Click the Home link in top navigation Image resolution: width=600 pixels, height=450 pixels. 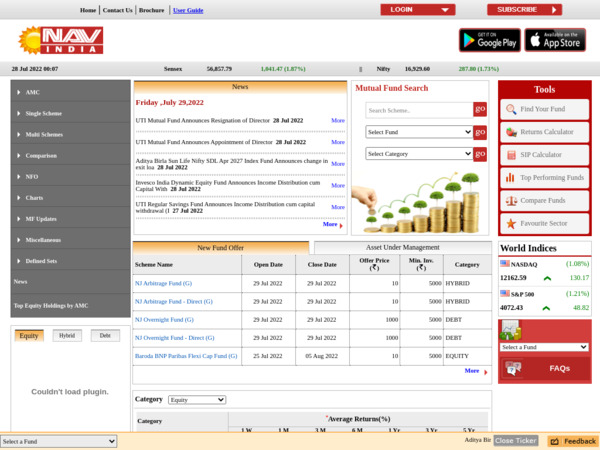88,10
